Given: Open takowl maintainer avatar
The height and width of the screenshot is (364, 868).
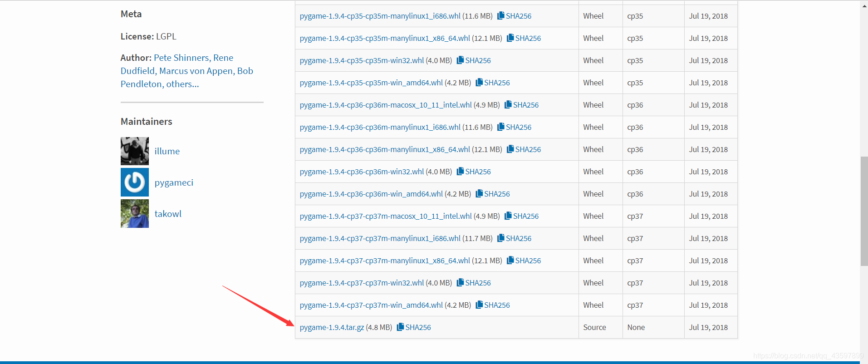Looking at the screenshot, I should click(x=135, y=214).
